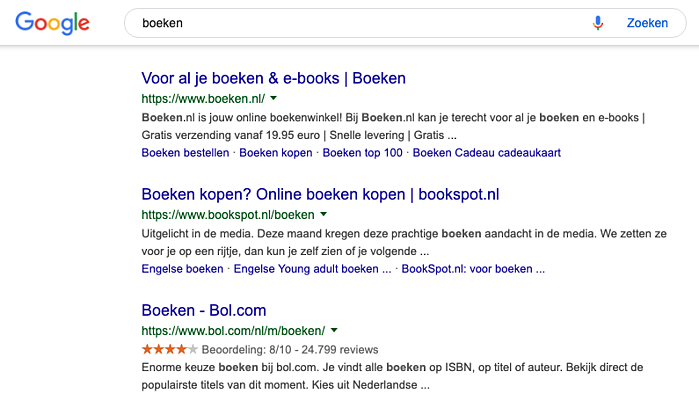Open the Boeken bestellen sitelink
Screen dimensions: 699x401
pos(186,153)
